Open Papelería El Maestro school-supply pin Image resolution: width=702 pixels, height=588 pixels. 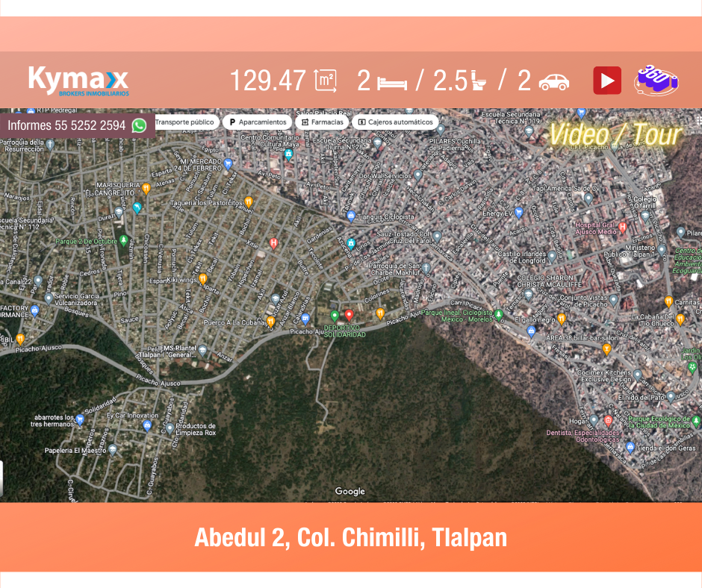coord(113,450)
